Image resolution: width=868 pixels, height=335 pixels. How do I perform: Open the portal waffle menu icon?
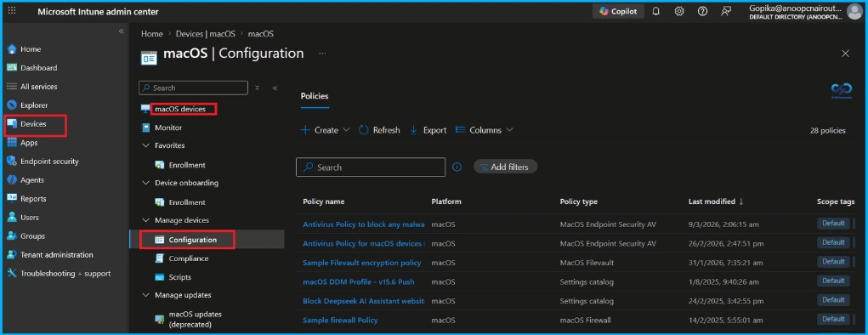[x=12, y=10]
